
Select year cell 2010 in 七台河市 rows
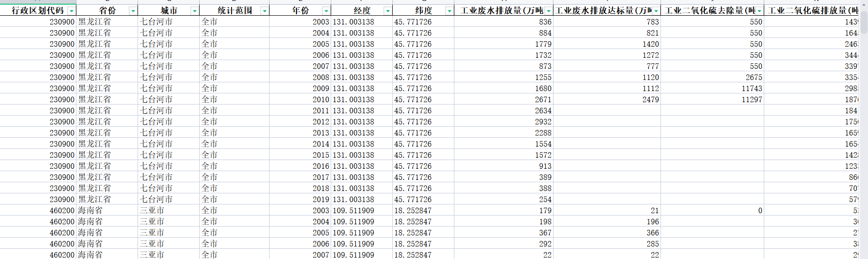coord(300,99)
